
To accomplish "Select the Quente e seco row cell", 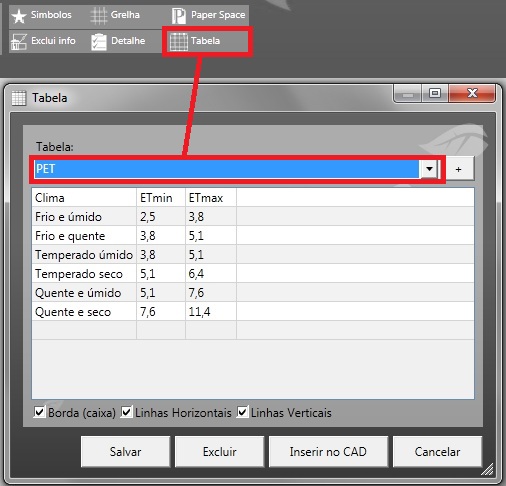I will [x=84, y=312].
